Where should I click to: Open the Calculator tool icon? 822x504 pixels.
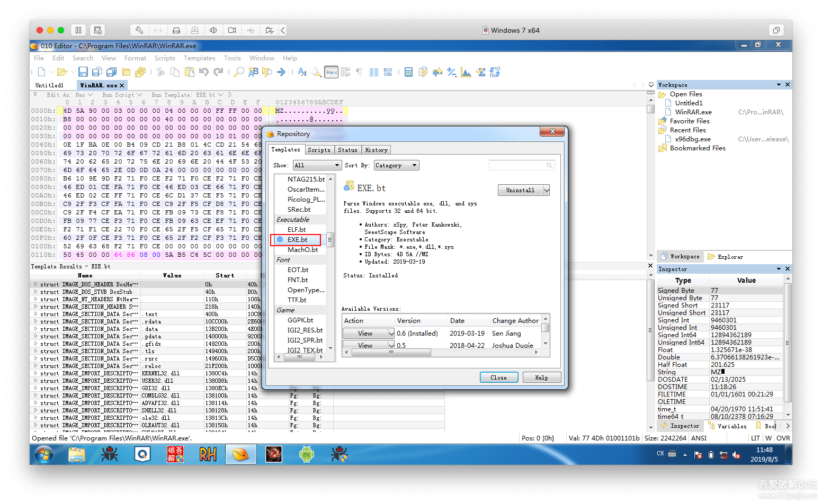408,72
